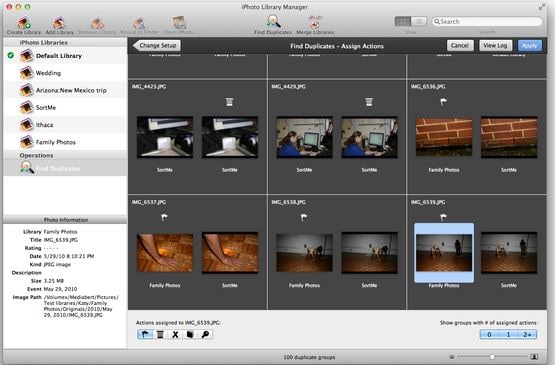This screenshot has height=365, width=555.
Task: Select the Arizona:New Mexico trip library
Action: pyautogui.click(x=65, y=90)
